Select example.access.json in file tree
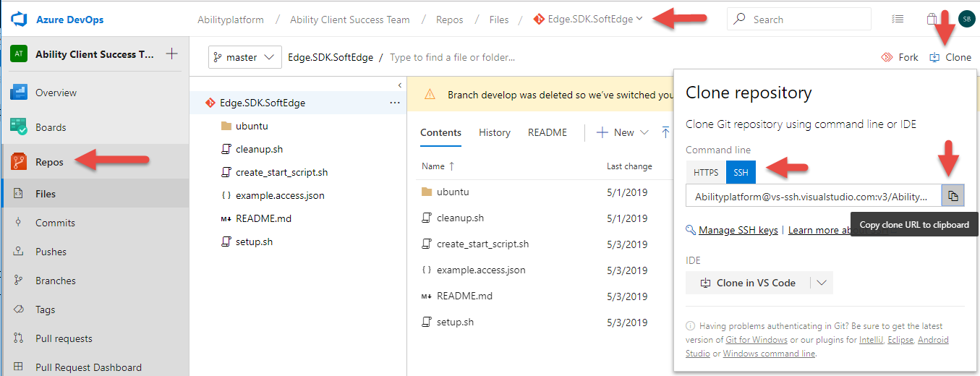 click(x=280, y=195)
